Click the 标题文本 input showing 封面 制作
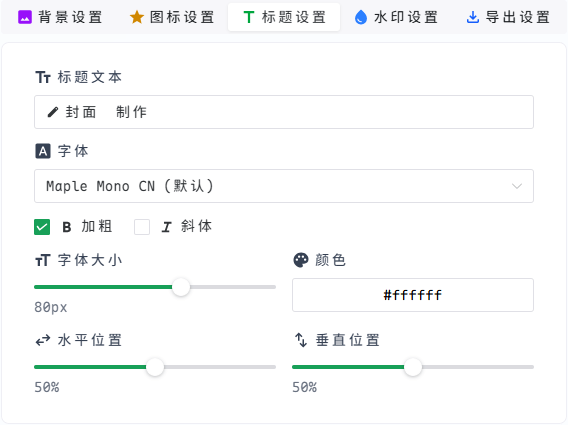568x425 pixels. pyautogui.click(x=284, y=112)
